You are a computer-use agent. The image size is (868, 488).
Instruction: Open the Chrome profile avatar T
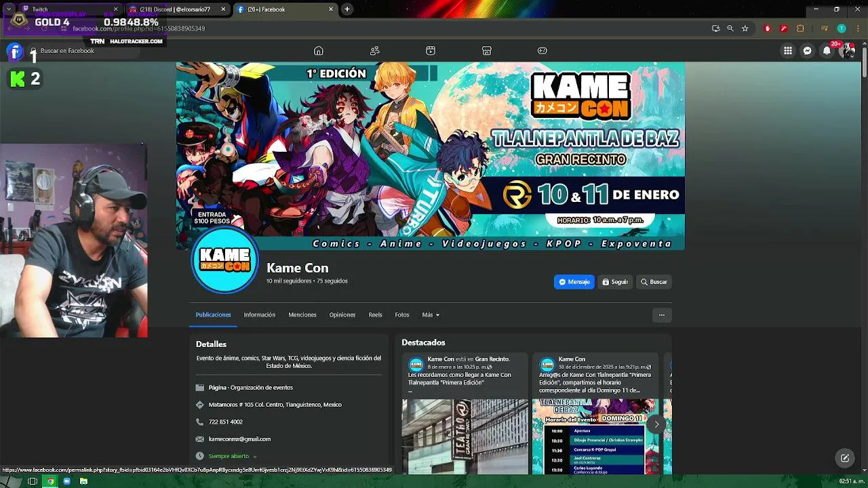842,28
